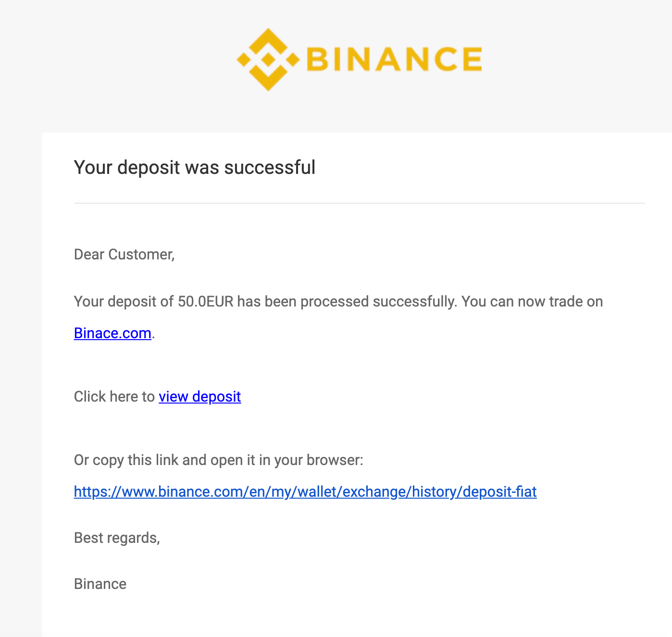Click the gray header background beside logo
The width and height of the screenshot is (672, 637).
click(577, 62)
